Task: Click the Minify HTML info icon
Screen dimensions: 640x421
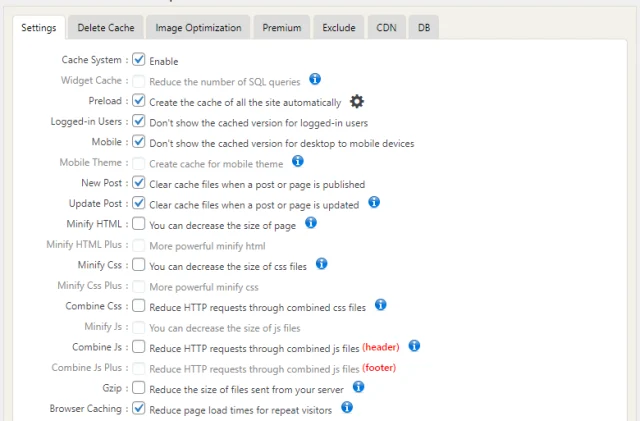Action: tap(310, 223)
